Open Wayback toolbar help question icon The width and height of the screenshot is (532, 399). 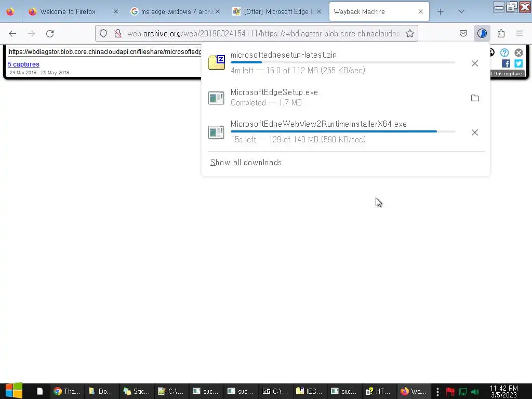coord(504,52)
